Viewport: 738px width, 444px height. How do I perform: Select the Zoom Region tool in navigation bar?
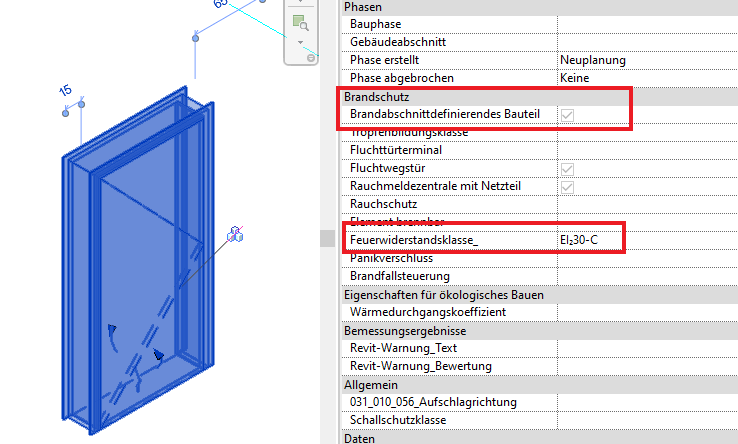click(x=299, y=21)
